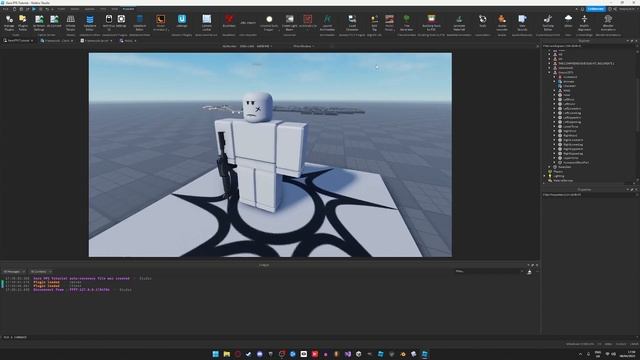
Task: Select Players service in Explorer
Action: [x=558, y=171]
